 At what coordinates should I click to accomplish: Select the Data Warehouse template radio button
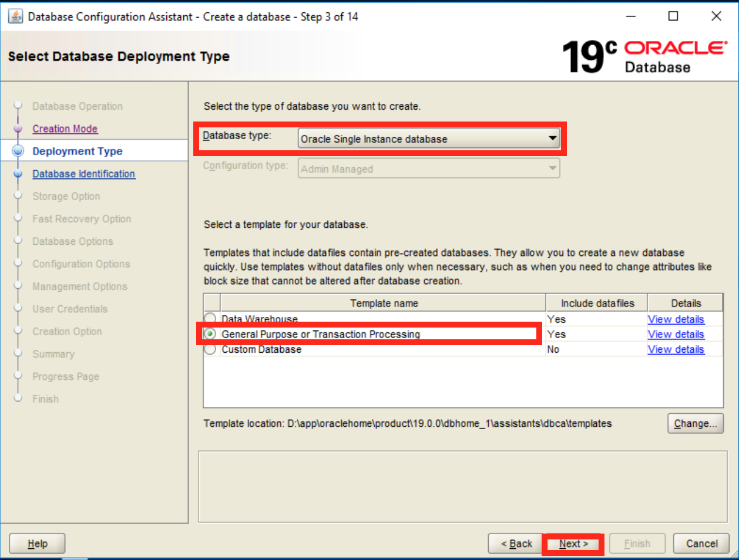coord(210,319)
